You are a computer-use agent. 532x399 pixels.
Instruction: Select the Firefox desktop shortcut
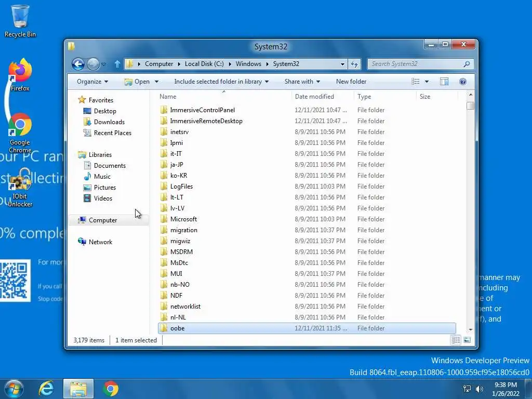(x=20, y=75)
